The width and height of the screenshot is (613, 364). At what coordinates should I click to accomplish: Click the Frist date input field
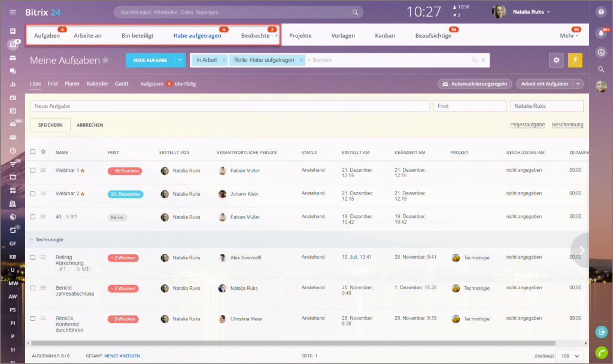pyautogui.click(x=470, y=106)
